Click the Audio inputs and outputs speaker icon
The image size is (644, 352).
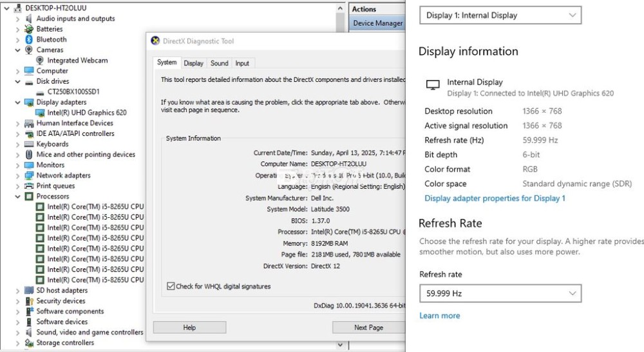tap(29, 19)
